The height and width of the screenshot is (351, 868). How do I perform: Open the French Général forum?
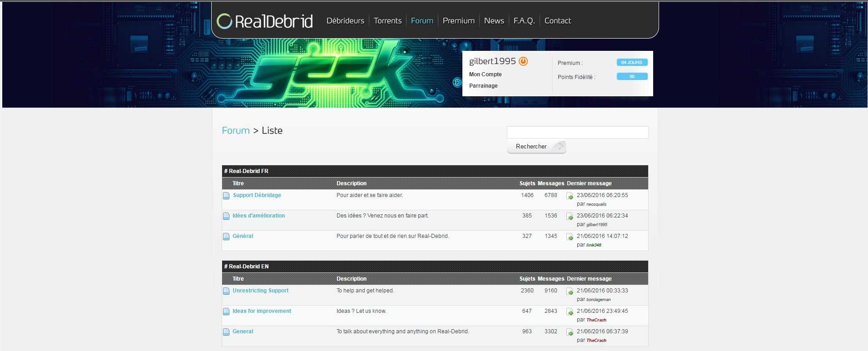pos(243,236)
